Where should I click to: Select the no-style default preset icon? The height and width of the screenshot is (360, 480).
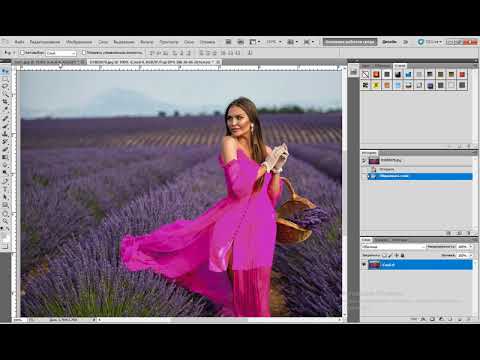click(366, 74)
